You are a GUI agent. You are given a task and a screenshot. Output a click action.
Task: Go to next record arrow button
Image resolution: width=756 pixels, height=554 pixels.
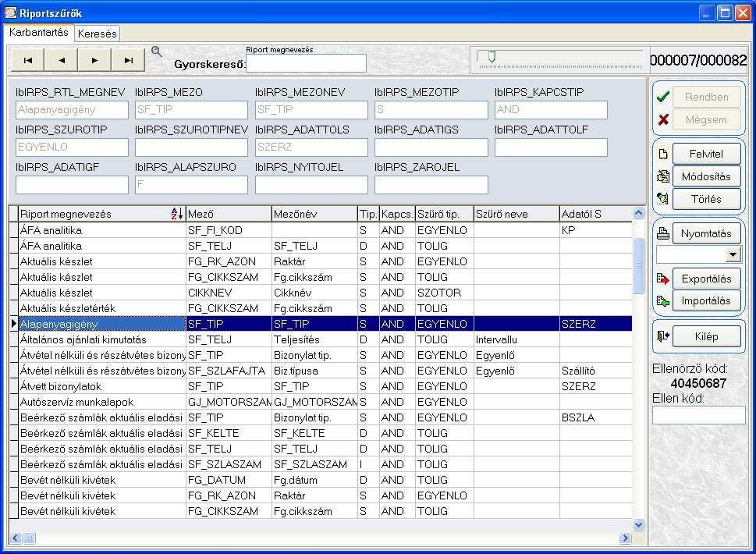coord(94,60)
